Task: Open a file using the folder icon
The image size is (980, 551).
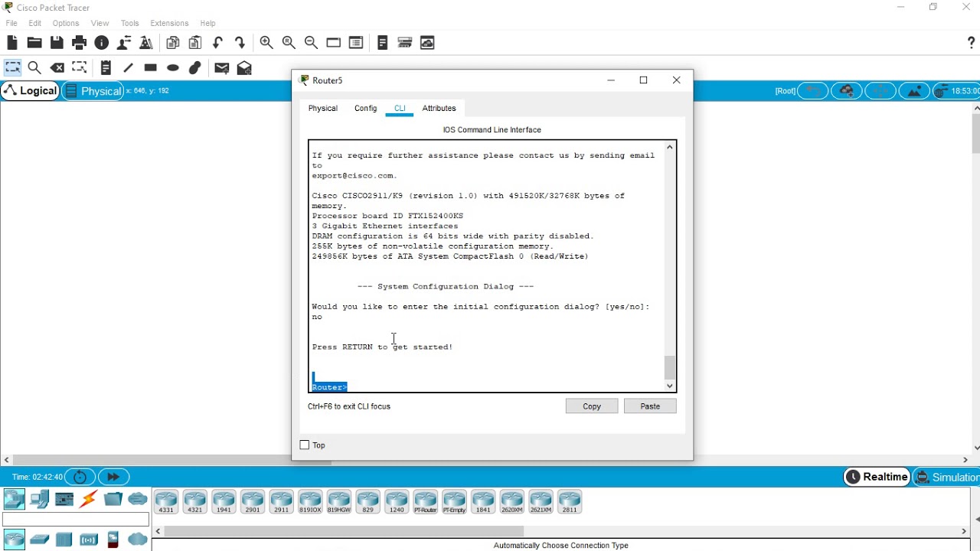Action: pyautogui.click(x=34, y=43)
